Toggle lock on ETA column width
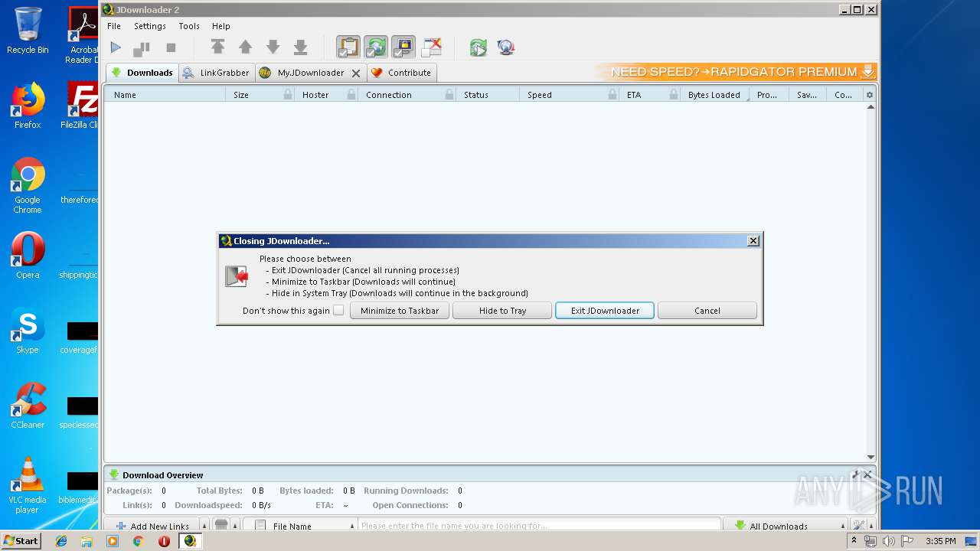The width and height of the screenshot is (980, 551). (674, 95)
